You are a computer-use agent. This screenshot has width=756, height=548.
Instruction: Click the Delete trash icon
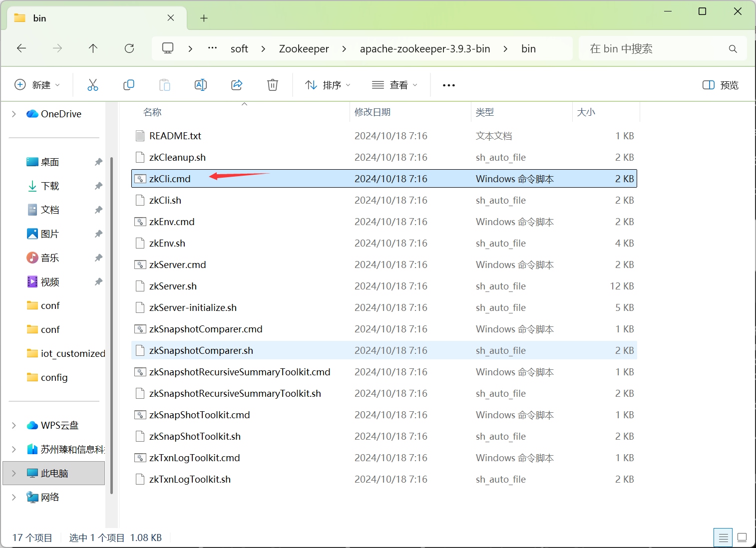273,85
